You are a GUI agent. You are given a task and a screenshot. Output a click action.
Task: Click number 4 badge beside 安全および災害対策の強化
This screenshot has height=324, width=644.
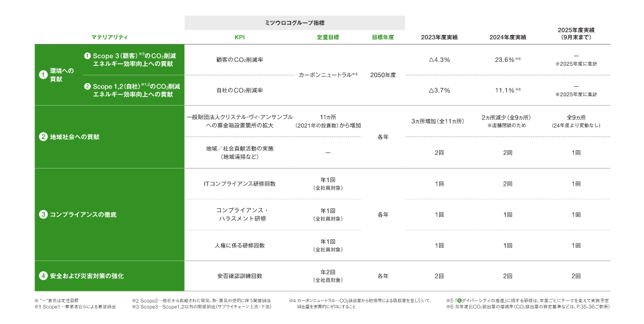pyautogui.click(x=43, y=276)
